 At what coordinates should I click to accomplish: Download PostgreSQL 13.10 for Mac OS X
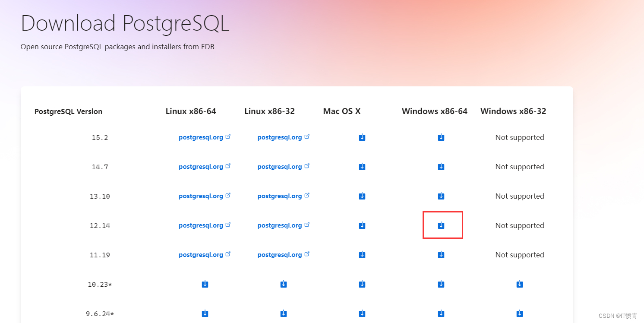coord(362,196)
